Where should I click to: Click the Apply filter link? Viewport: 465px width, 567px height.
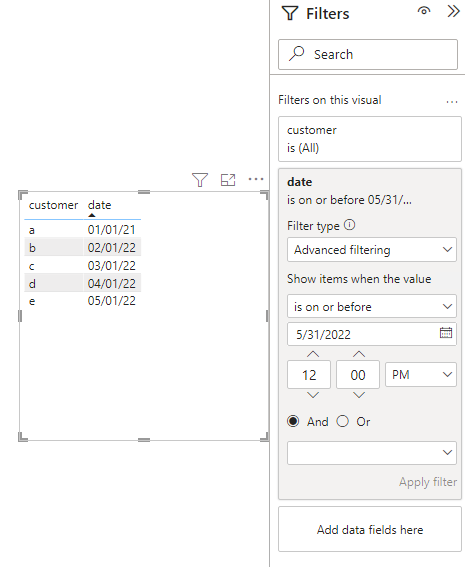pyautogui.click(x=428, y=482)
